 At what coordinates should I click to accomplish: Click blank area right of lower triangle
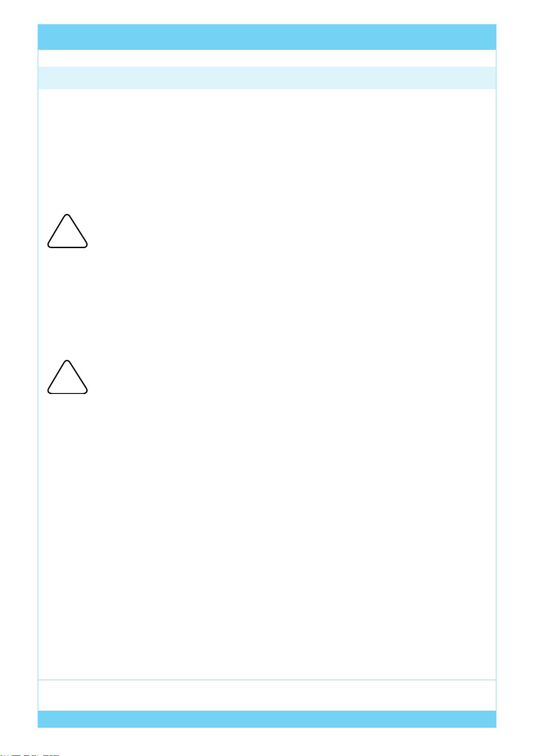click(292, 377)
